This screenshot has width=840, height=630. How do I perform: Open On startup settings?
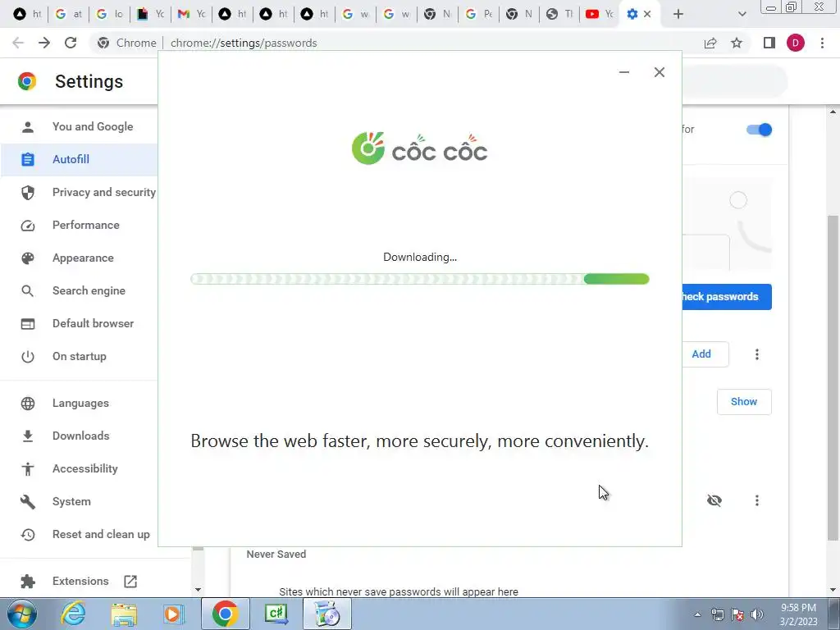[80, 356]
